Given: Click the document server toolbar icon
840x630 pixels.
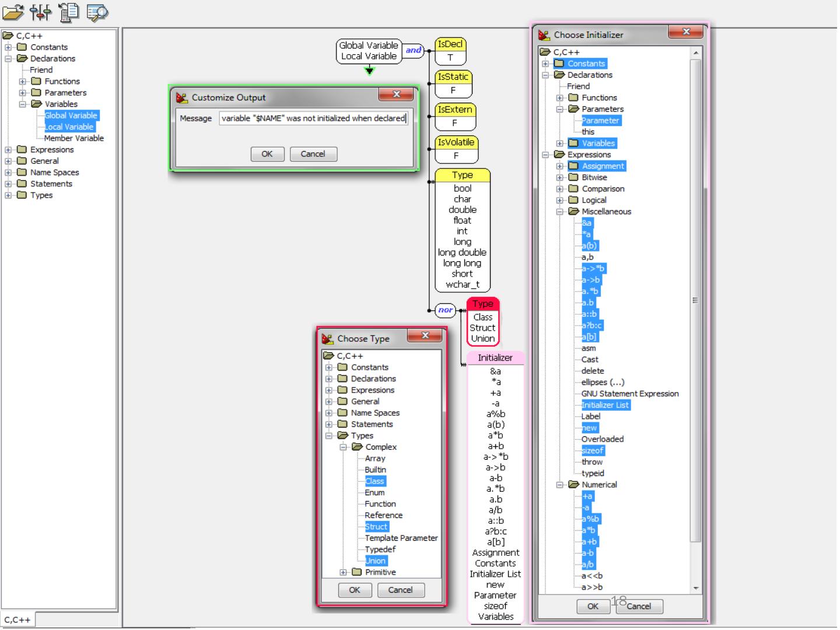Looking at the screenshot, I should [68, 12].
